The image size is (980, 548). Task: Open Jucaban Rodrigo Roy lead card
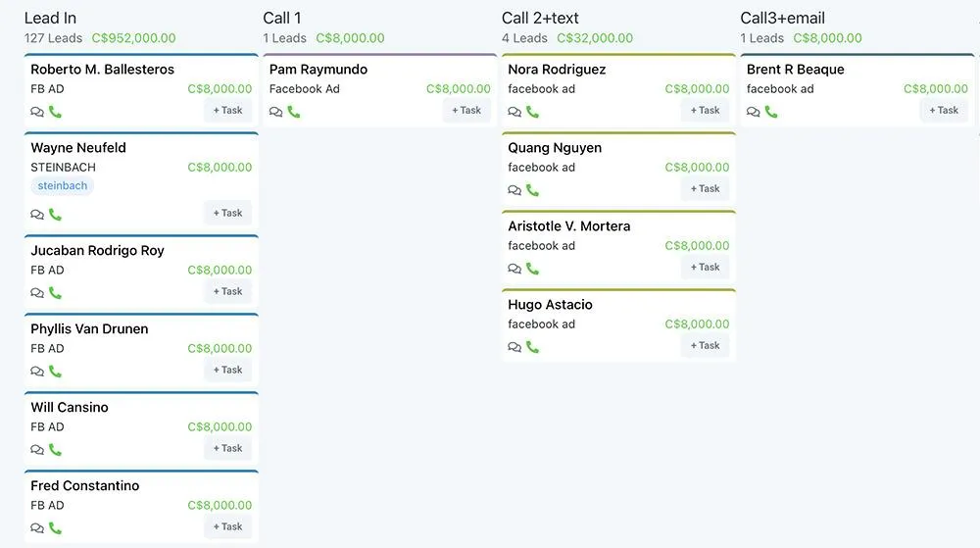pos(97,250)
